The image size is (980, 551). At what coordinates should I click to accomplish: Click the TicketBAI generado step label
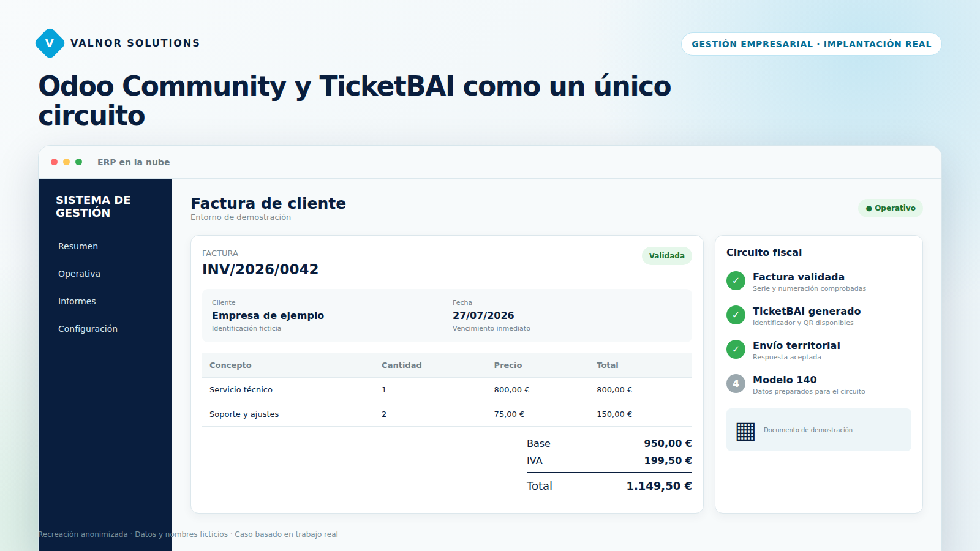point(807,311)
